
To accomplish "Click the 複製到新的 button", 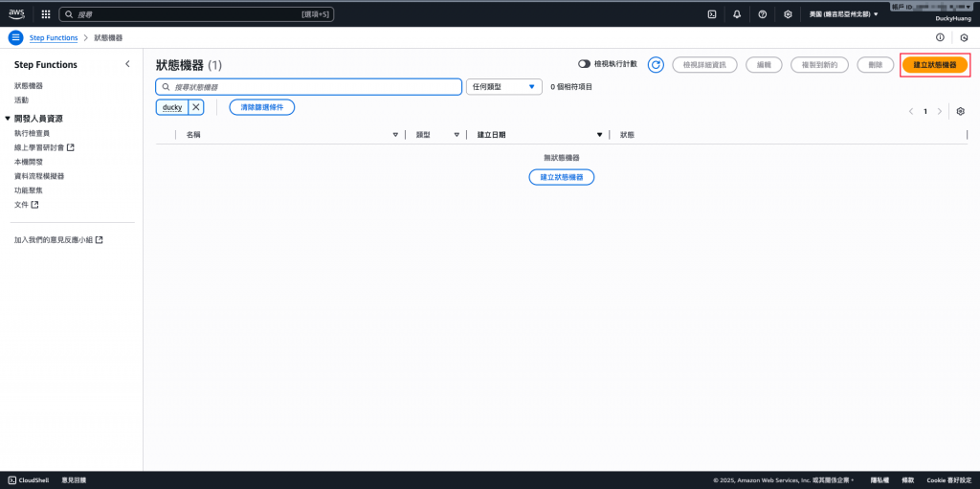I will click(x=819, y=64).
